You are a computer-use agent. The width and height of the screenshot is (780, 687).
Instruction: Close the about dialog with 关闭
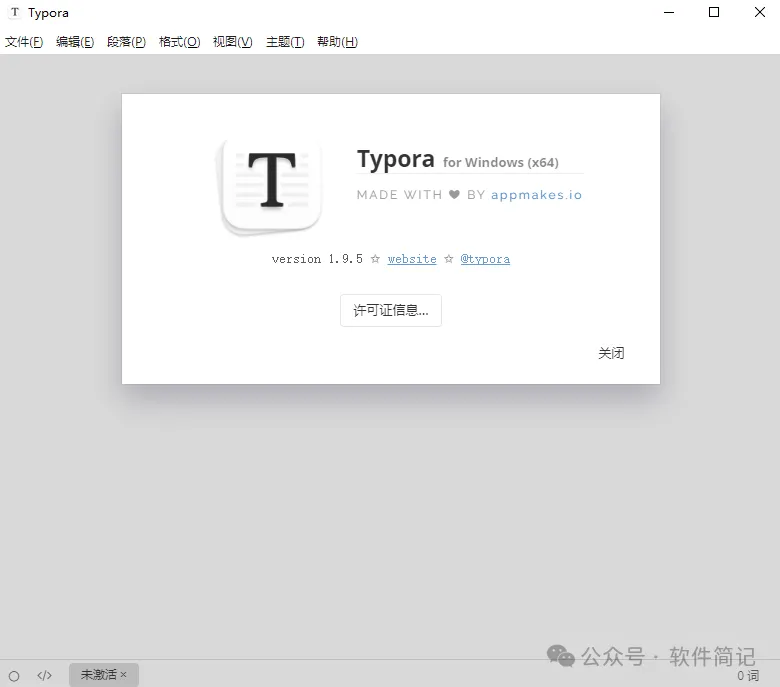[x=611, y=353]
